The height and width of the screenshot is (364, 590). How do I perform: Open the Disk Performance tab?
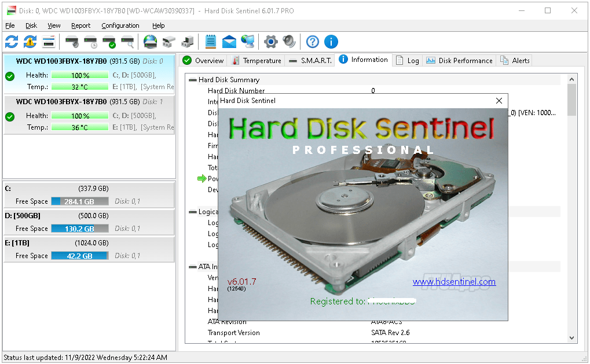pyautogui.click(x=459, y=61)
